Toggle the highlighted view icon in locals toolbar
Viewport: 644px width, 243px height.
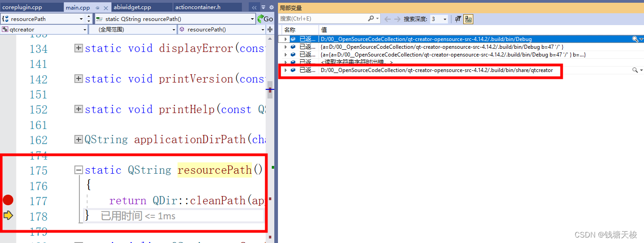468,19
